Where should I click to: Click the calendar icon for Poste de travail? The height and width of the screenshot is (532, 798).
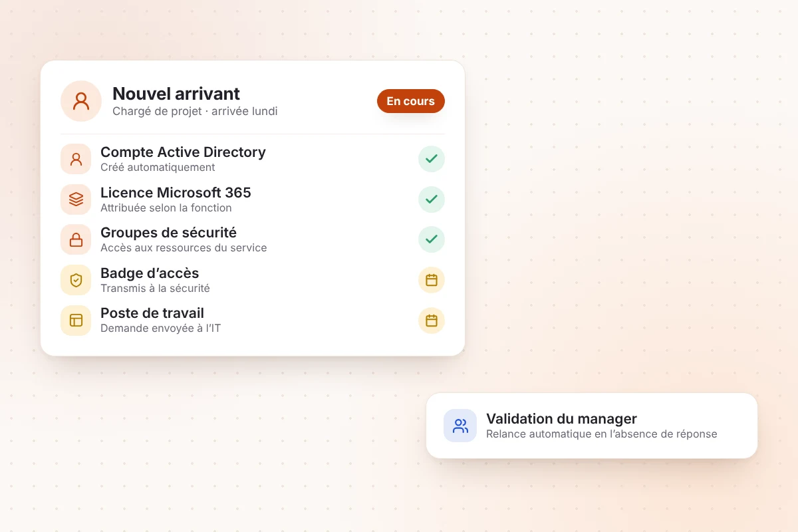pyautogui.click(x=432, y=321)
